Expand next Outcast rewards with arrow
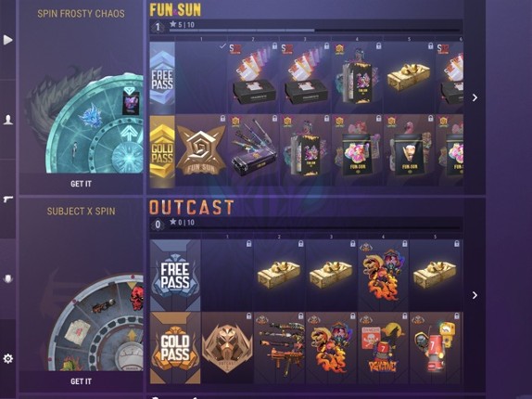 (x=475, y=295)
